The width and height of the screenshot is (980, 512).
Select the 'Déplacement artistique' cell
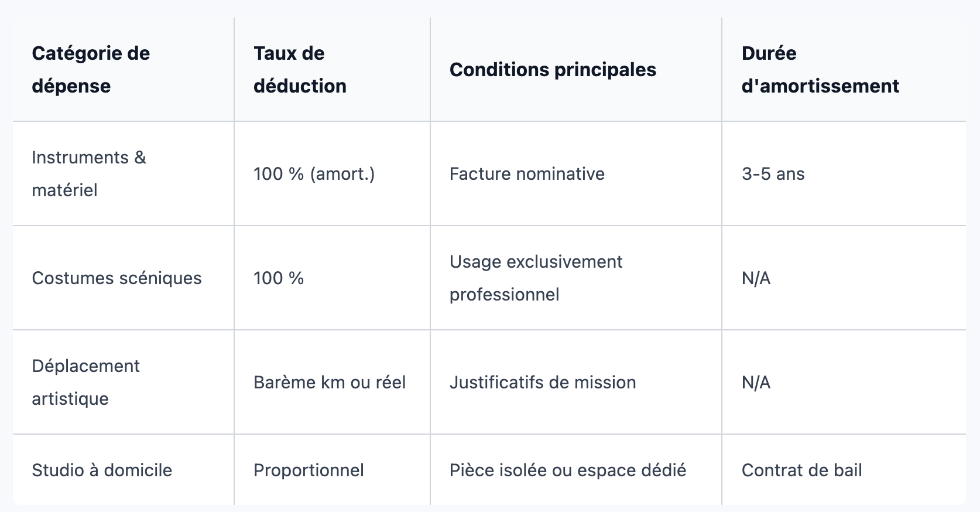[x=124, y=383]
